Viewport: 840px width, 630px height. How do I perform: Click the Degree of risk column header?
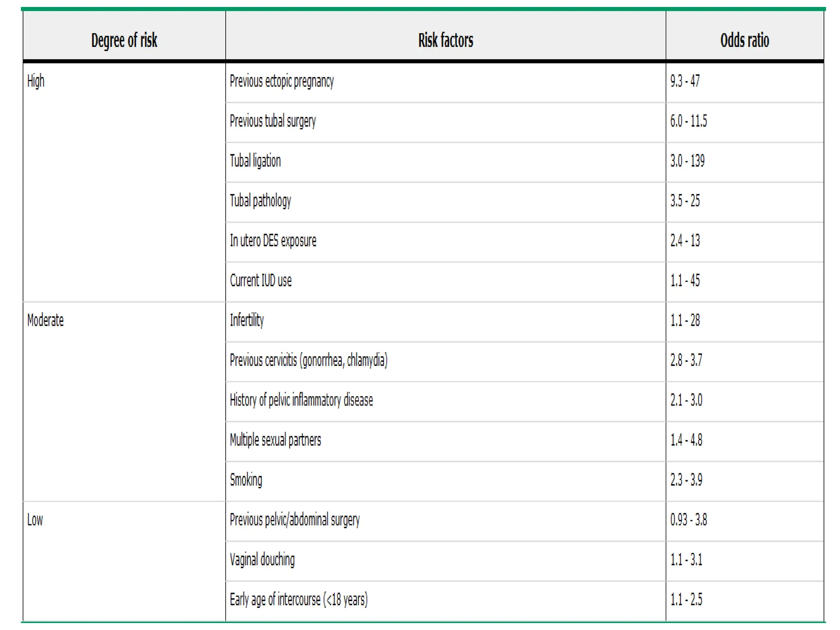coord(124,40)
